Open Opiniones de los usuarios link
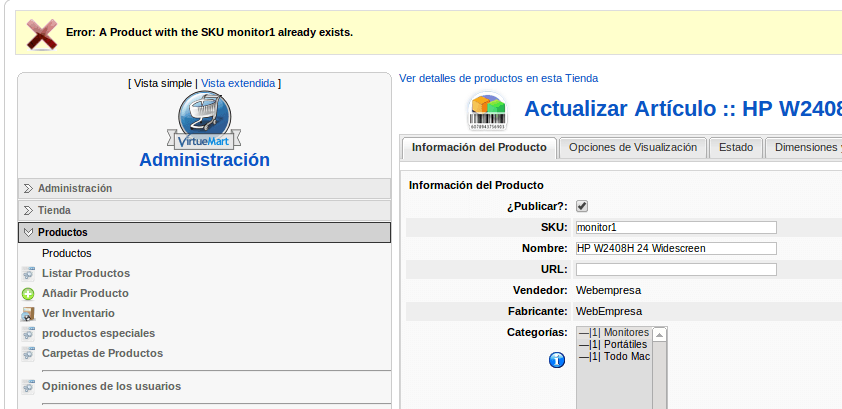 coord(112,386)
